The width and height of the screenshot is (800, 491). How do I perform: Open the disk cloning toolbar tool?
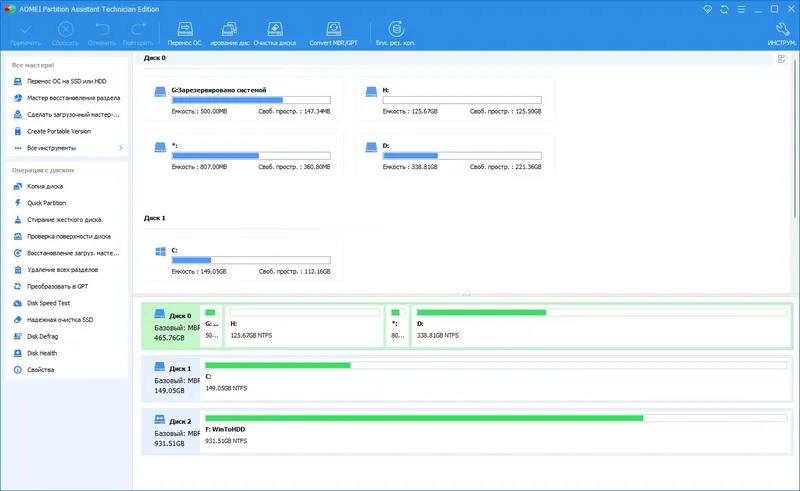230,34
